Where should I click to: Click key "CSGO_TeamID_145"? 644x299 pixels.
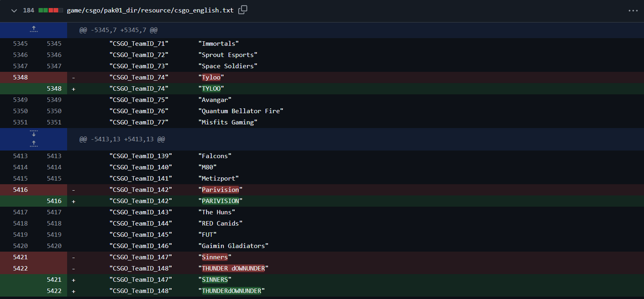point(141,235)
